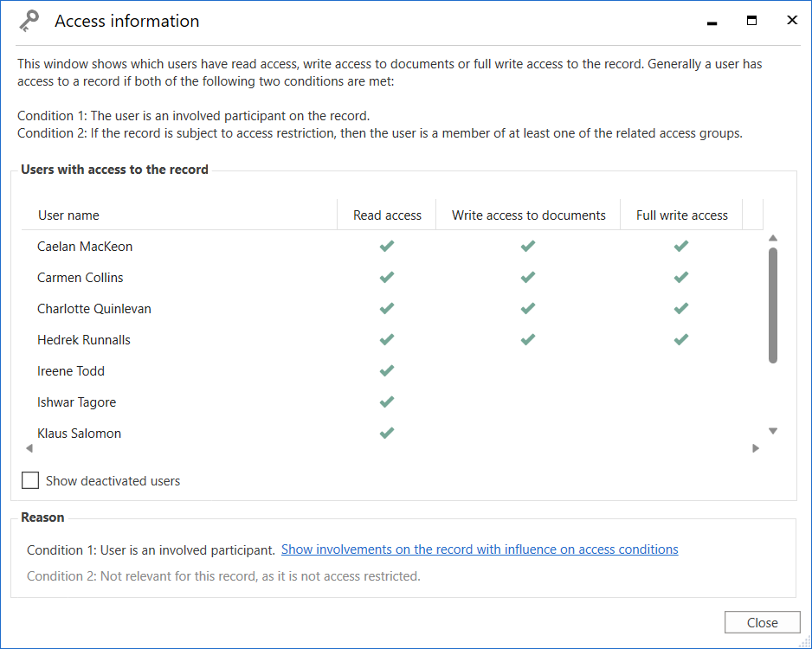The height and width of the screenshot is (649, 812).
Task: Click scroll down arrow of user list
Action: [x=773, y=431]
